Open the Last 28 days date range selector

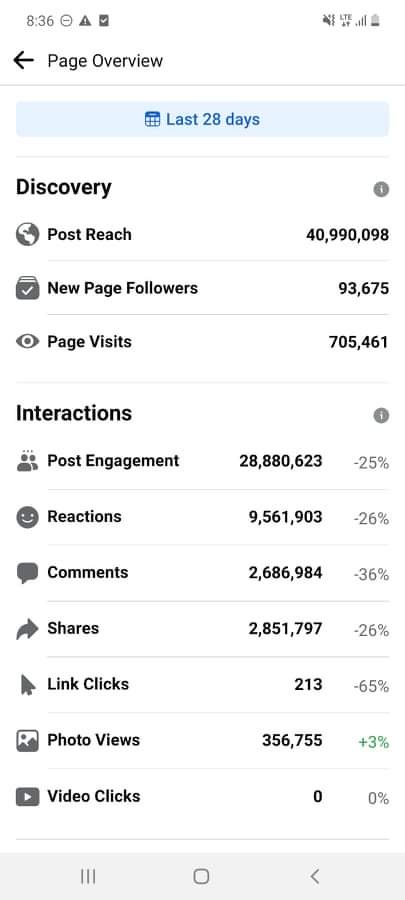202,119
